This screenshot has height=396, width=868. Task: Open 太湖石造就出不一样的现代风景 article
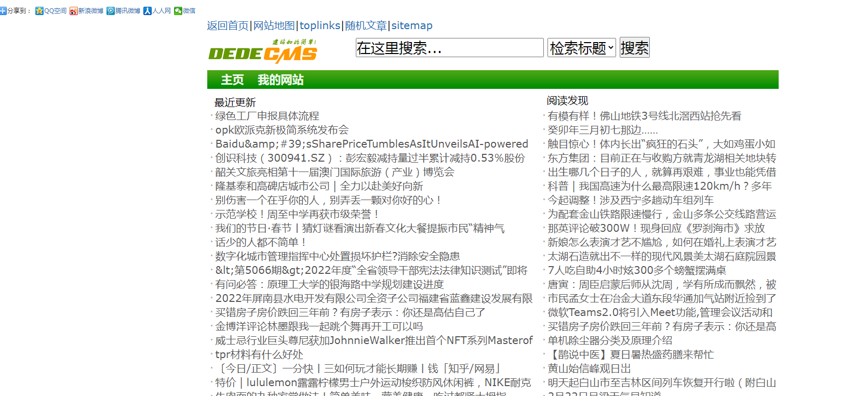662,256
